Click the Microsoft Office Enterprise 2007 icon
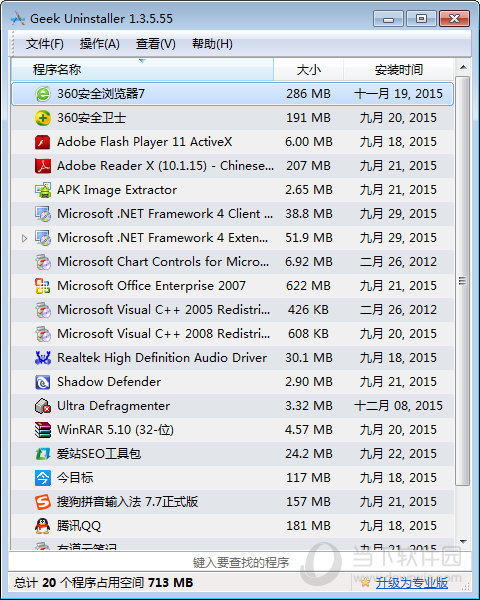Image resolution: width=480 pixels, height=600 pixels. [x=42, y=286]
